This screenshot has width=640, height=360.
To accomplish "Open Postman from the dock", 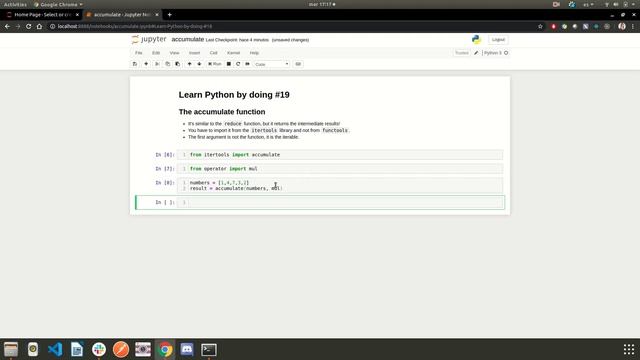I will click(x=121, y=349).
